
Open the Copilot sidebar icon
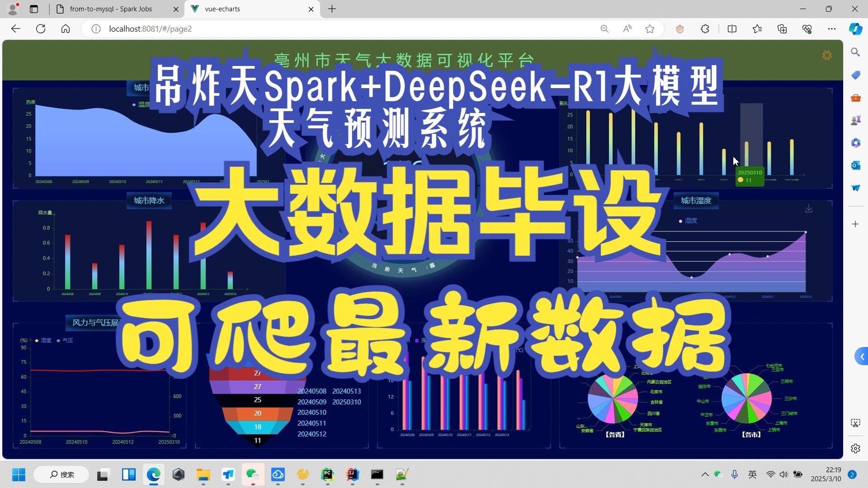tap(855, 29)
